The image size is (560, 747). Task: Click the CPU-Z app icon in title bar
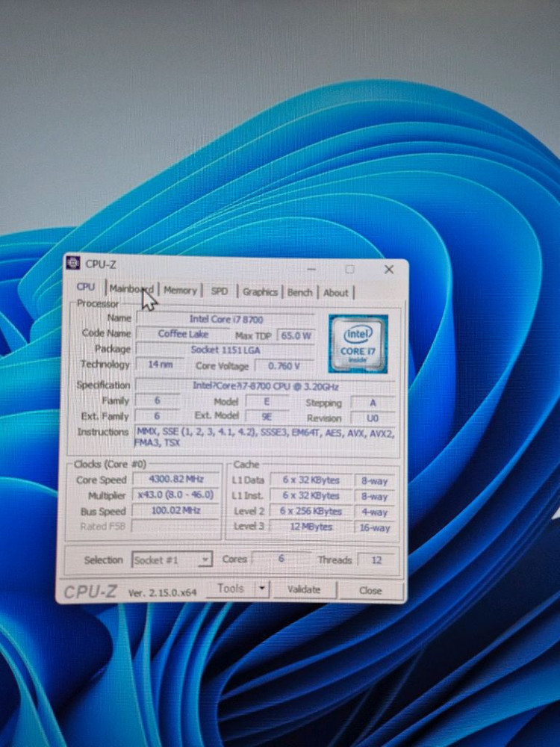pos(73,263)
